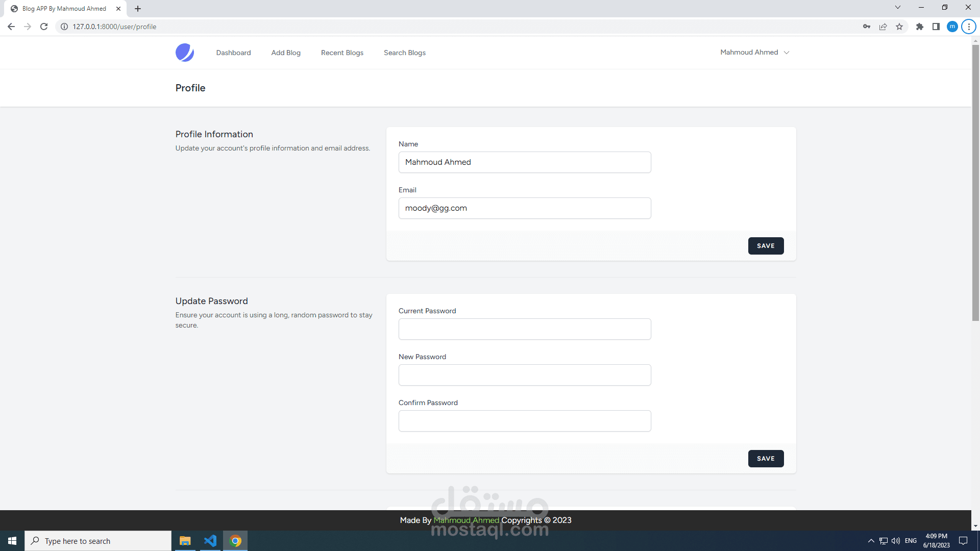Focus the Current Password field

525,329
